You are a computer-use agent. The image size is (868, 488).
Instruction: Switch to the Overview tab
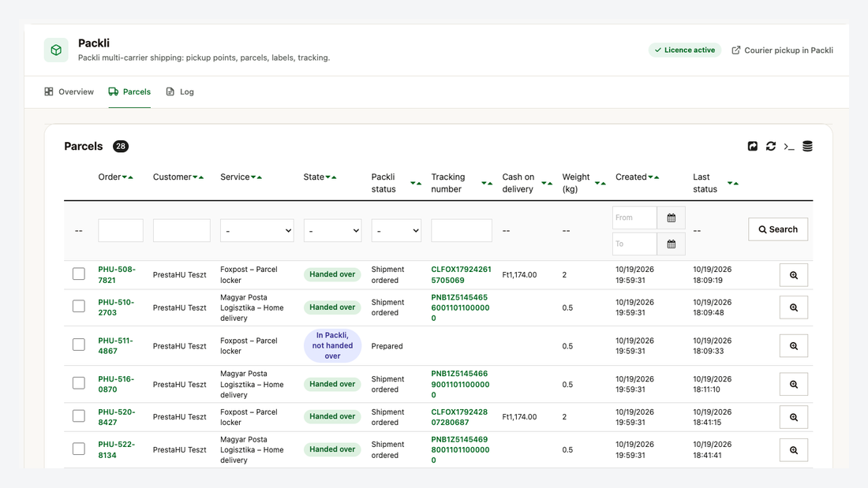click(x=69, y=92)
